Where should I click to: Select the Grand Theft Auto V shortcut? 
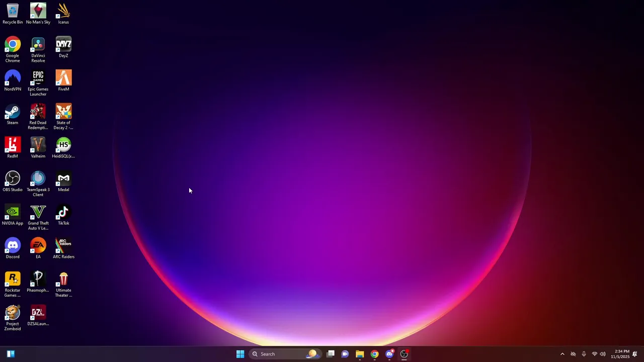click(38, 217)
